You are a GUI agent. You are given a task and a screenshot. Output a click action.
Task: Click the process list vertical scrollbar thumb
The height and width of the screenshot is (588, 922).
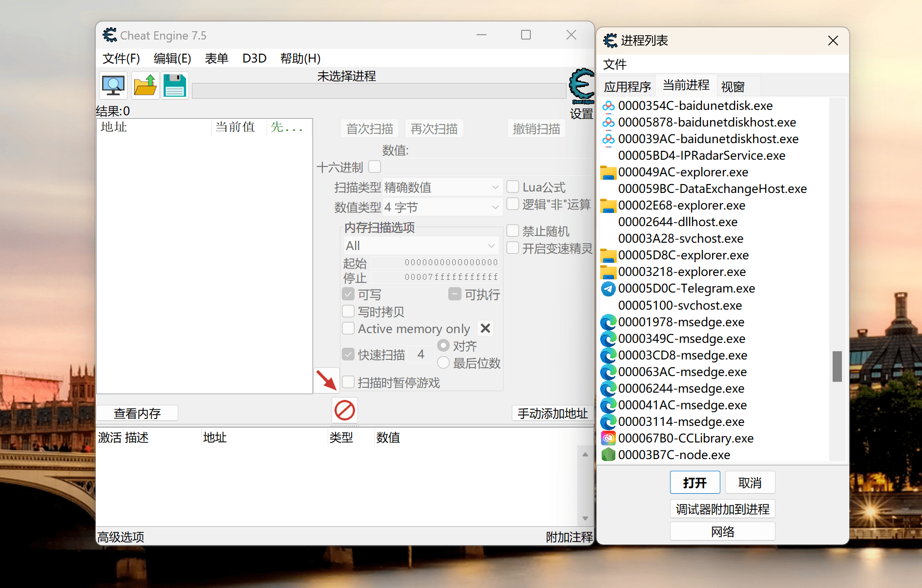837,366
